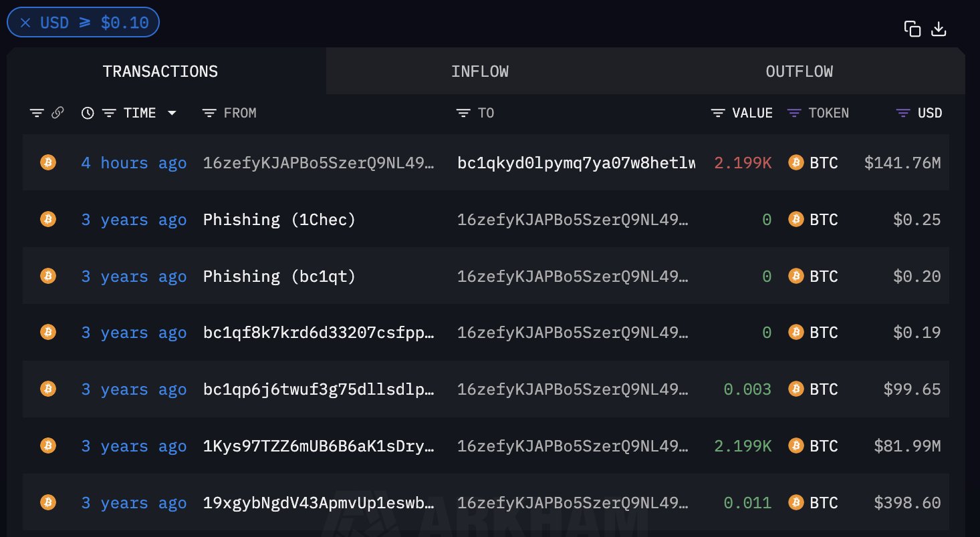The width and height of the screenshot is (980, 537).
Task: Click the purple filter icon beside TOKEN column
Action: click(793, 113)
